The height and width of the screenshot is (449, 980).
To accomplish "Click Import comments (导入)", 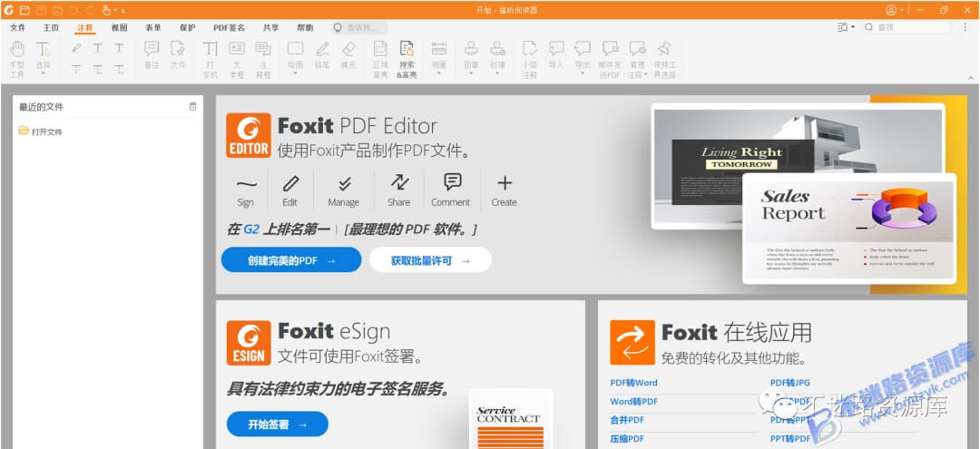I will pyautogui.click(x=556, y=55).
